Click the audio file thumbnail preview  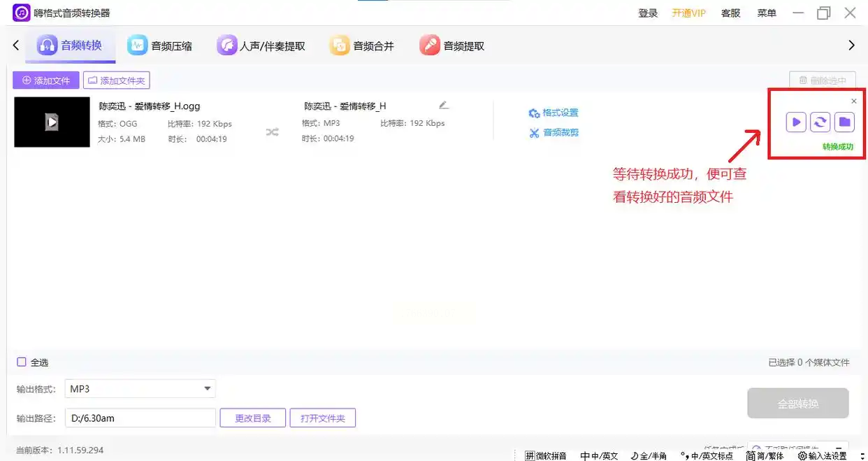(52, 122)
